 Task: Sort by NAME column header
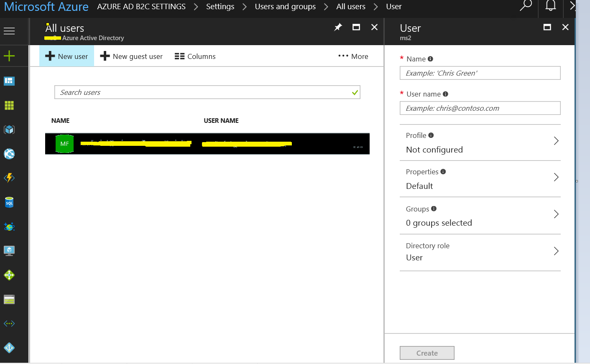point(60,120)
